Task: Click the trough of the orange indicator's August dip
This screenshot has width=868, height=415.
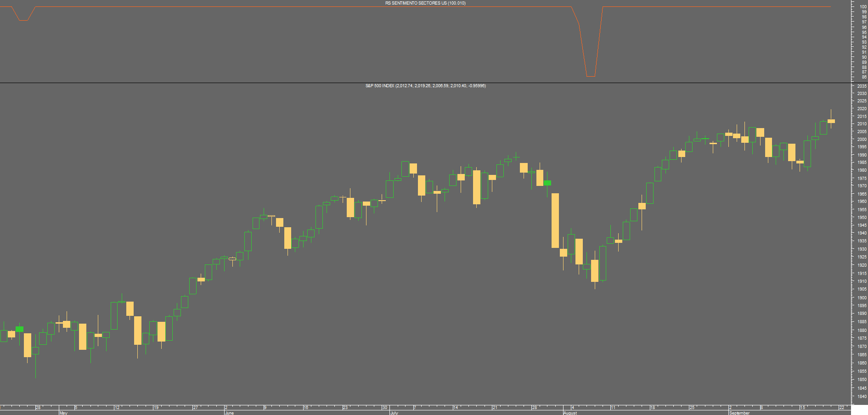Action: (591, 76)
